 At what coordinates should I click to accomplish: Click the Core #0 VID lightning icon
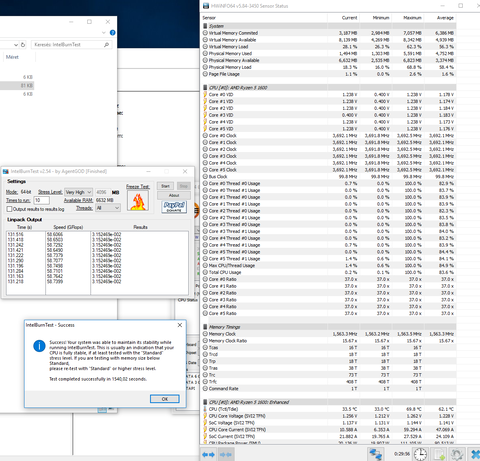205,95
